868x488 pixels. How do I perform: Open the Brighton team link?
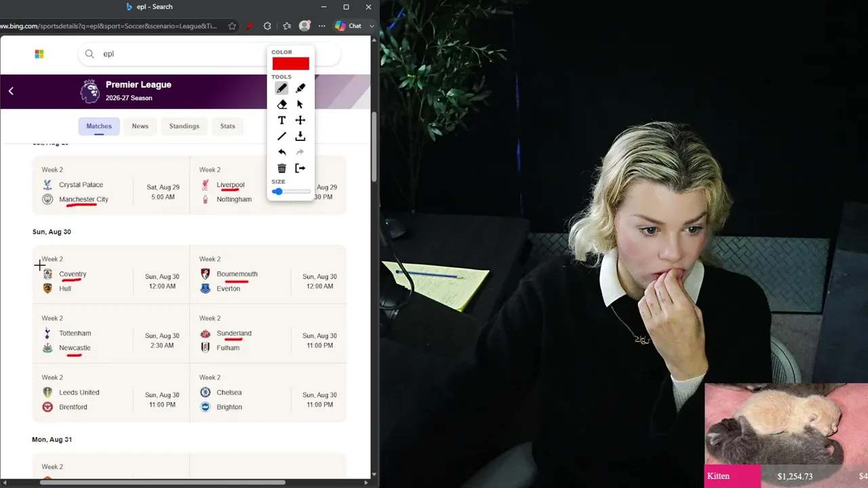tap(229, 407)
